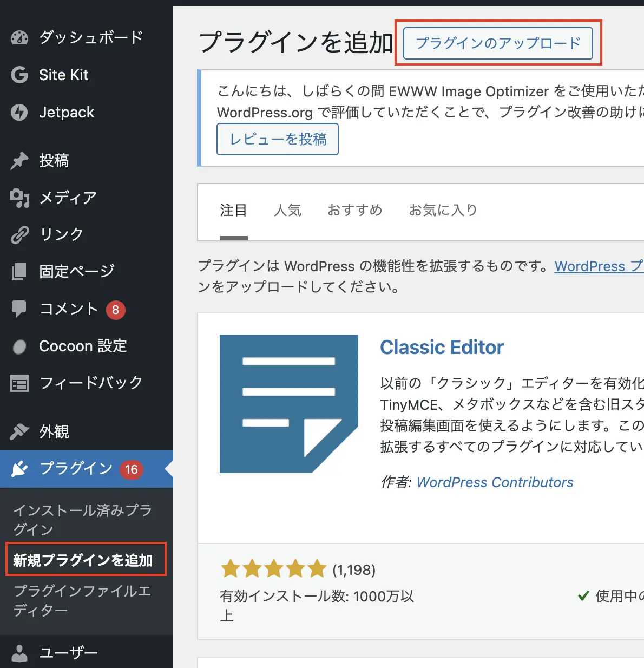644x668 pixels.
Task: Click the speech bubble icon beside コメント
Action: (x=19, y=309)
